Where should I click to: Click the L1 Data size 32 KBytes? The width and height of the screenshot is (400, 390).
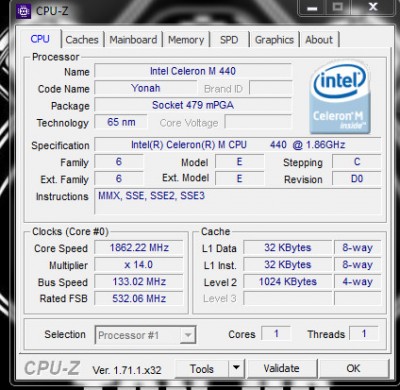click(x=288, y=248)
